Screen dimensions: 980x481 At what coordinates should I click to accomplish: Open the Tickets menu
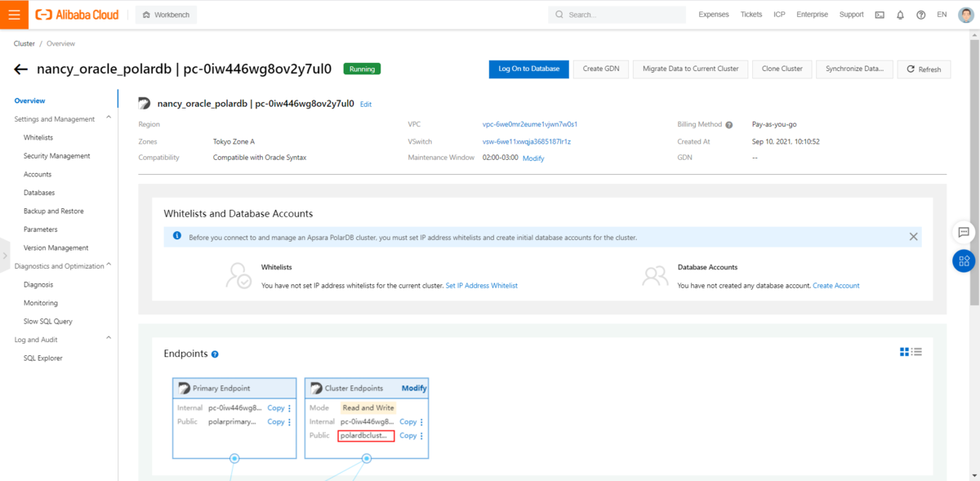coord(751,15)
